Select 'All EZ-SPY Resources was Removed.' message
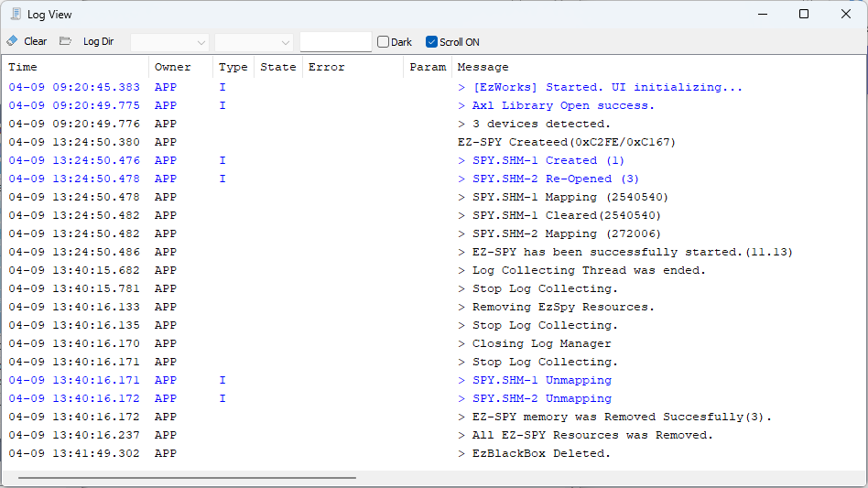This screenshot has height=488, width=868. pyautogui.click(x=585, y=435)
